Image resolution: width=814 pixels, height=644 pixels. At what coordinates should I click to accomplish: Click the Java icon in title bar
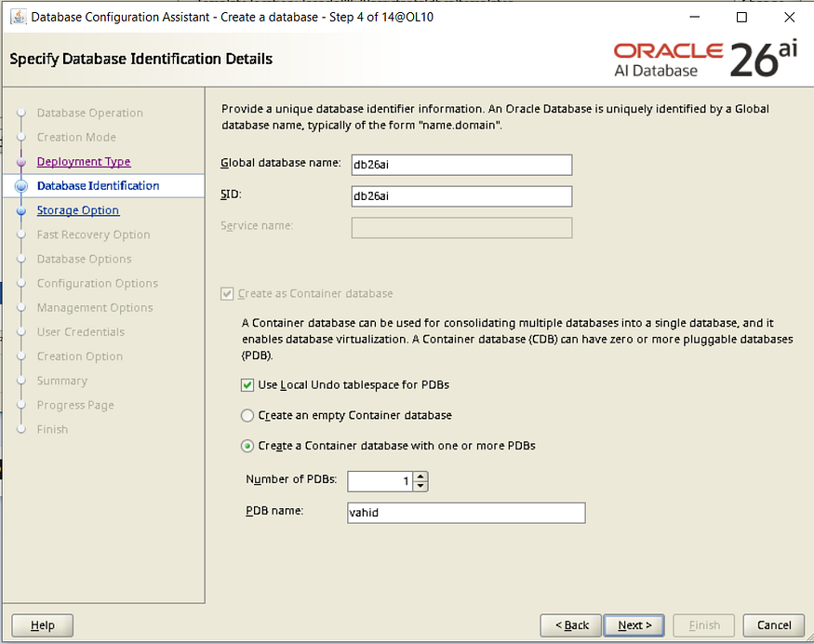pyautogui.click(x=19, y=17)
